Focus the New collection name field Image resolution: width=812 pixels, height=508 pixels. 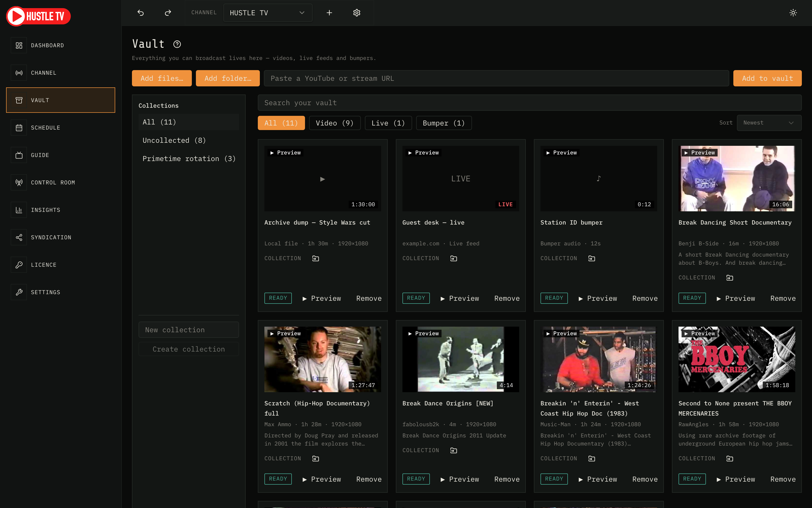[189, 330]
